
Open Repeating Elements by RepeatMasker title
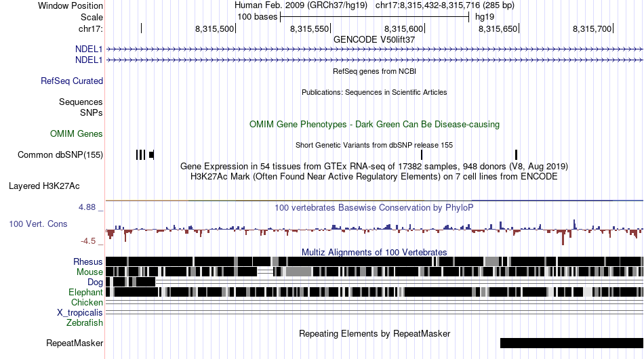tap(374, 333)
